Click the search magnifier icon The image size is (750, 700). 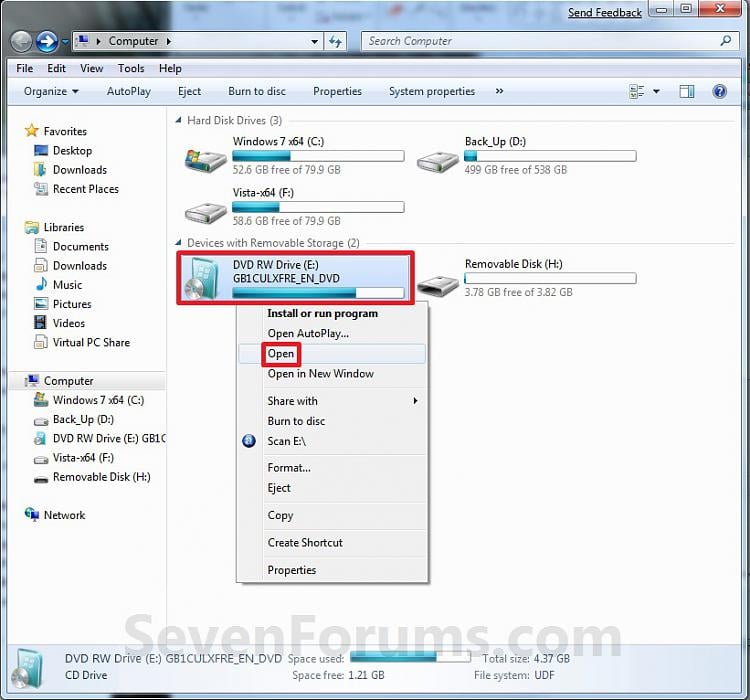click(x=726, y=41)
